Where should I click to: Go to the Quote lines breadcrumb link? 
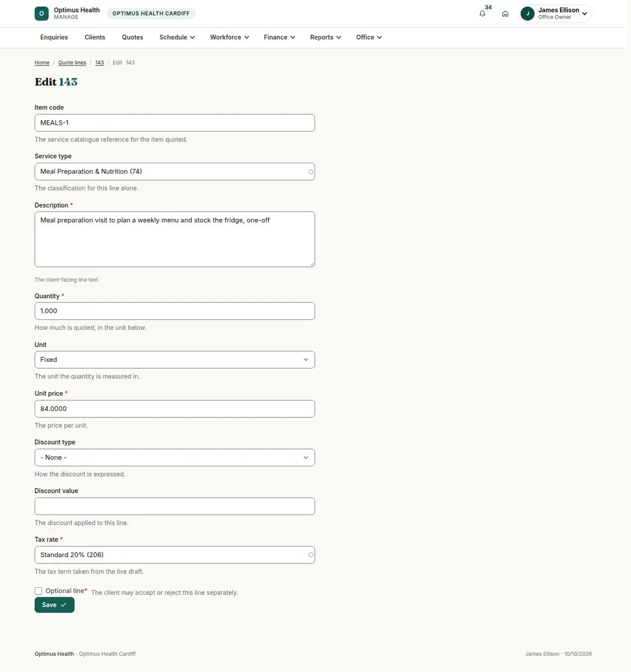(x=72, y=63)
